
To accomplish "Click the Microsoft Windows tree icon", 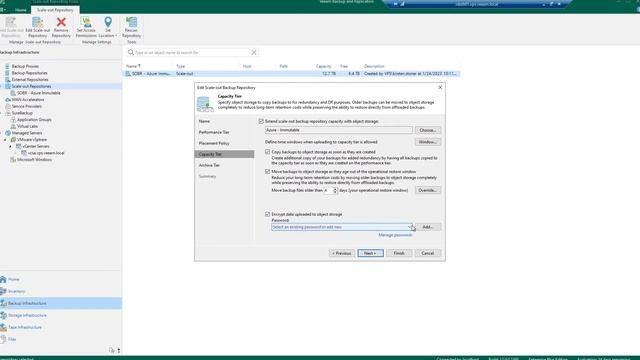I will pos(13,160).
